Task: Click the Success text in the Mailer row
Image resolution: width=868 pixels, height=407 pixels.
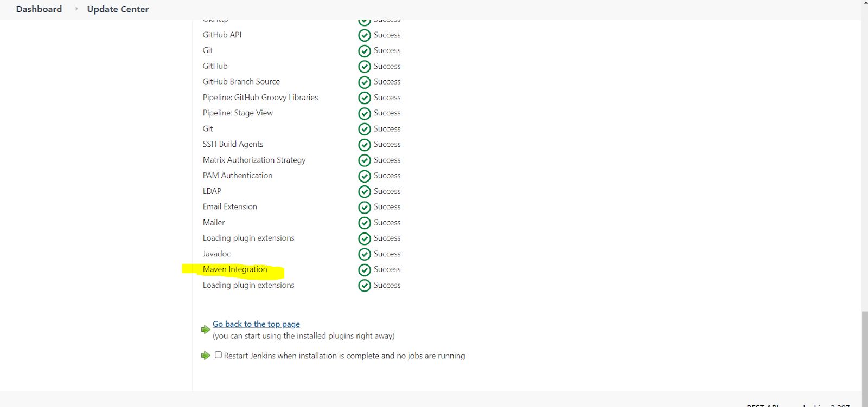Action: coord(387,222)
